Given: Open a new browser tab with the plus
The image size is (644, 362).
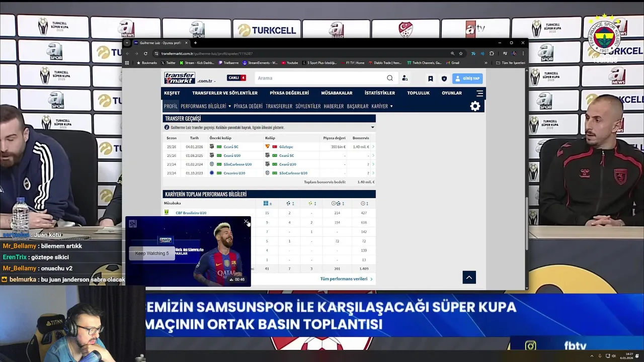Looking at the screenshot, I should tap(195, 43).
